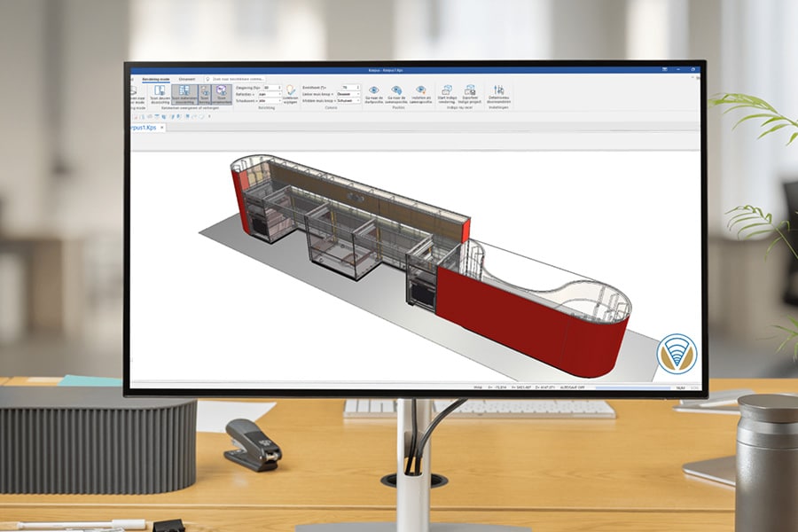Click Ga naar de startpositie eye icon
798x532 pixels.
pyautogui.click(x=374, y=90)
